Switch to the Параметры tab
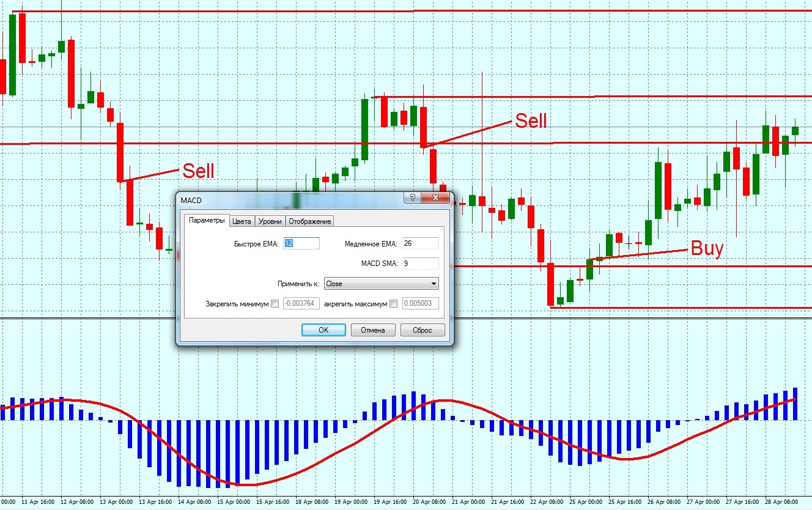This screenshot has height=510, width=812. coord(207,221)
